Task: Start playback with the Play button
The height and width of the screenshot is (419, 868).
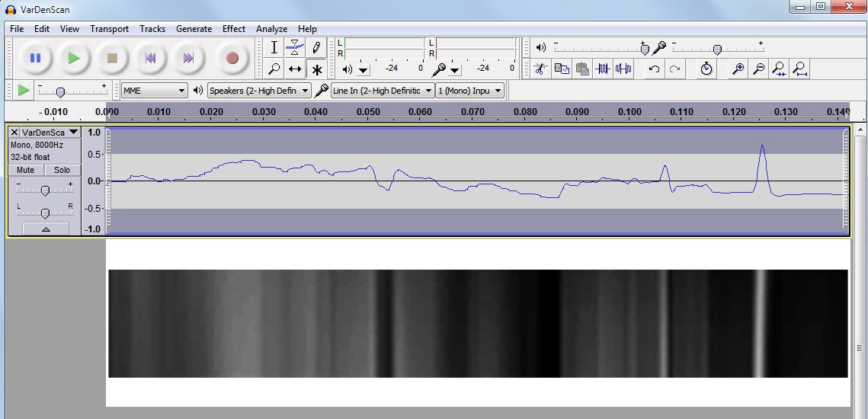Action: tap(74, 58)
